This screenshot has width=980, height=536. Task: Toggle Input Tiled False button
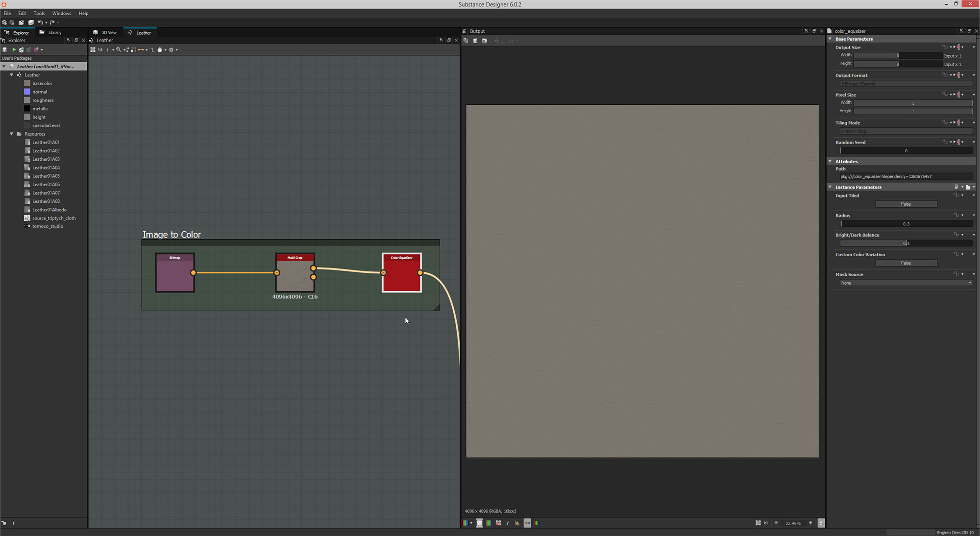(906, 204)
